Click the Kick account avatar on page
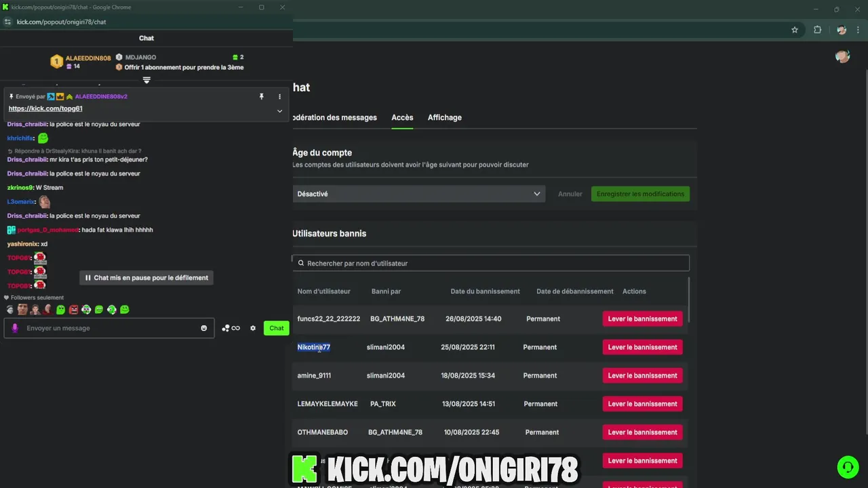868x488 pixels. 843,56
